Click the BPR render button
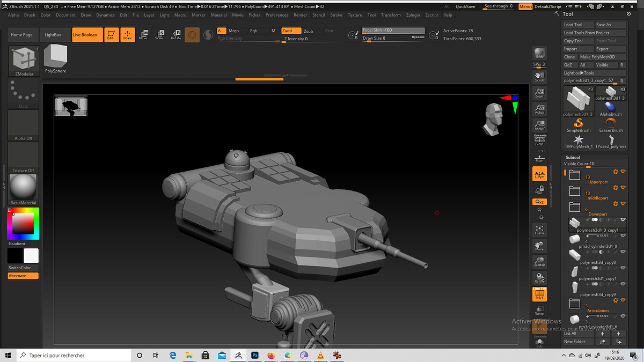 [x=539, y=54]
